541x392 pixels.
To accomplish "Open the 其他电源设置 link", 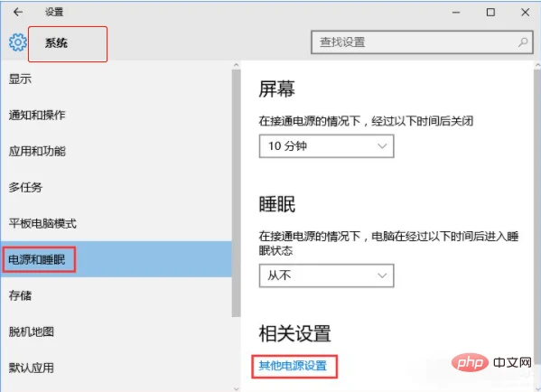I will (293, 366).
